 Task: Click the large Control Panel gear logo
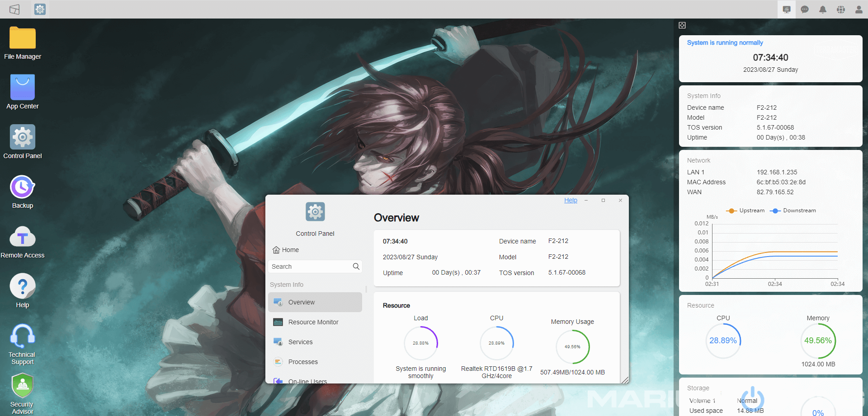coord(315,211)
